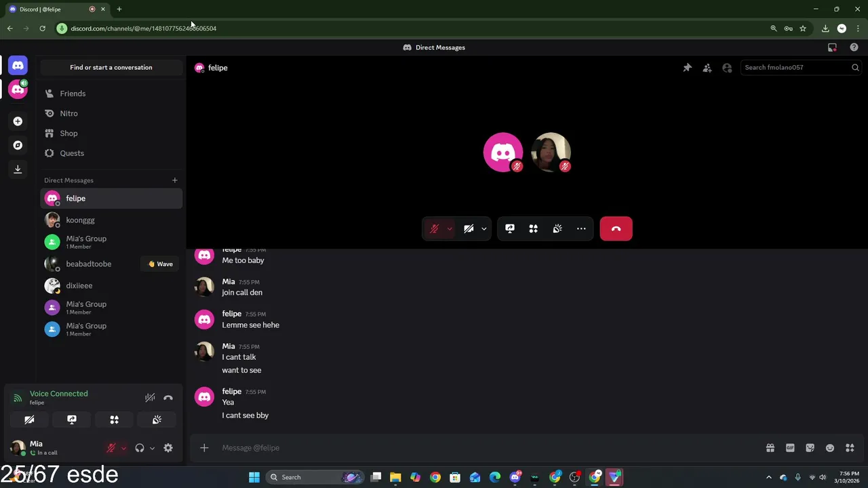Start an activity in call controls
The width and height of the screenshot is (868, 488).
click(534, 229)
